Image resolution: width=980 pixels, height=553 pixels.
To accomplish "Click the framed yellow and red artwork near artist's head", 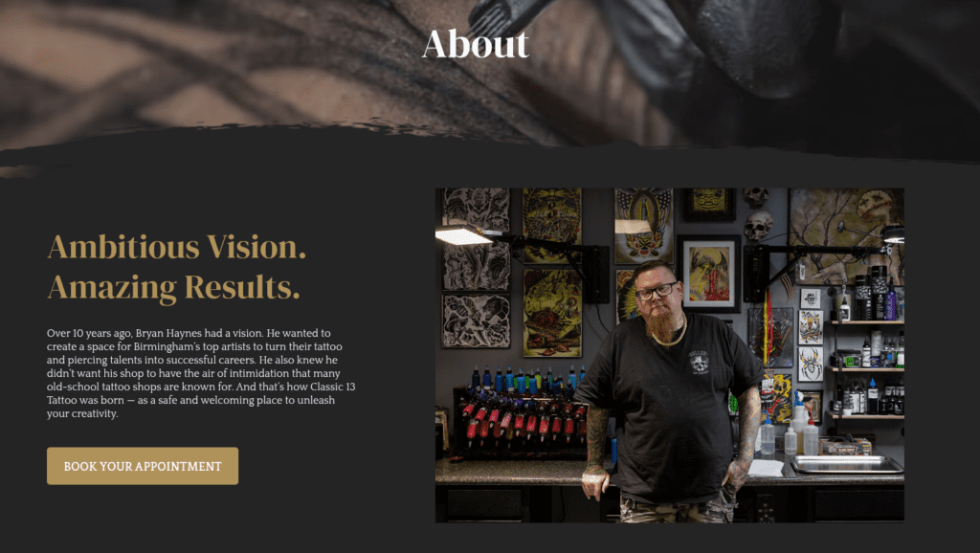I will pos(708,274).
